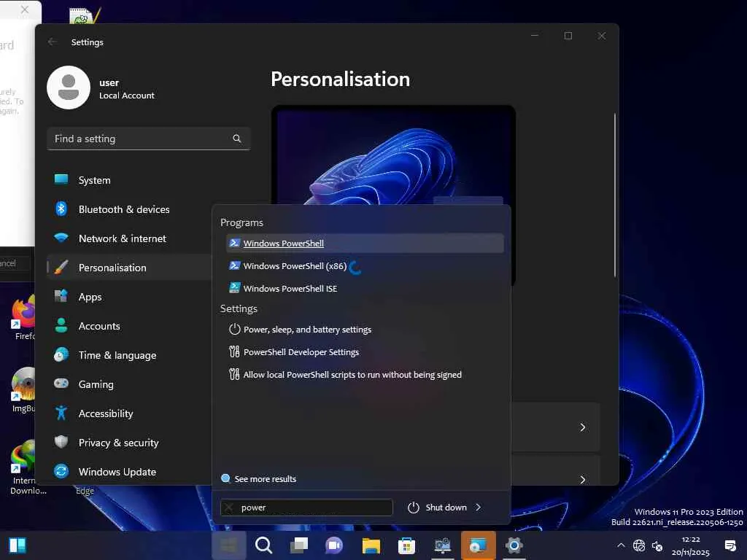Screen dimensions: 747x560
Task: Expand the upper Personalisation row chevron
Action: [x=583, y=427]
